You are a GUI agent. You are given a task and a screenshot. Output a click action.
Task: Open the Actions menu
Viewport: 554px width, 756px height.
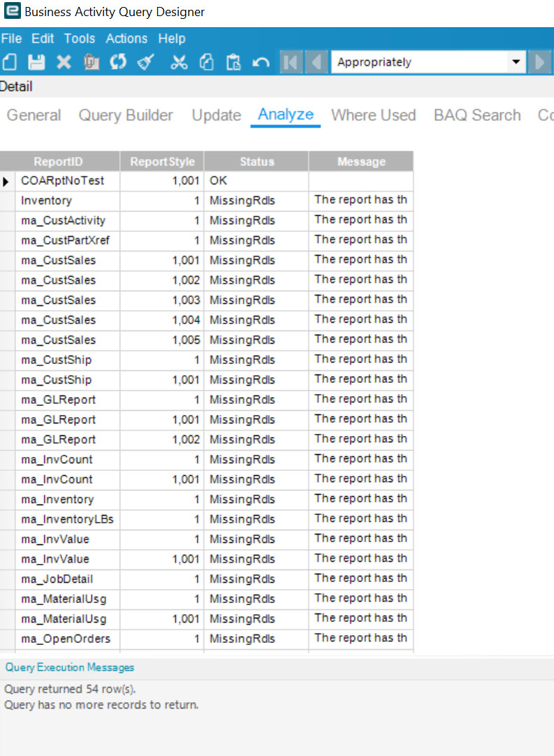tap(126, 38)
